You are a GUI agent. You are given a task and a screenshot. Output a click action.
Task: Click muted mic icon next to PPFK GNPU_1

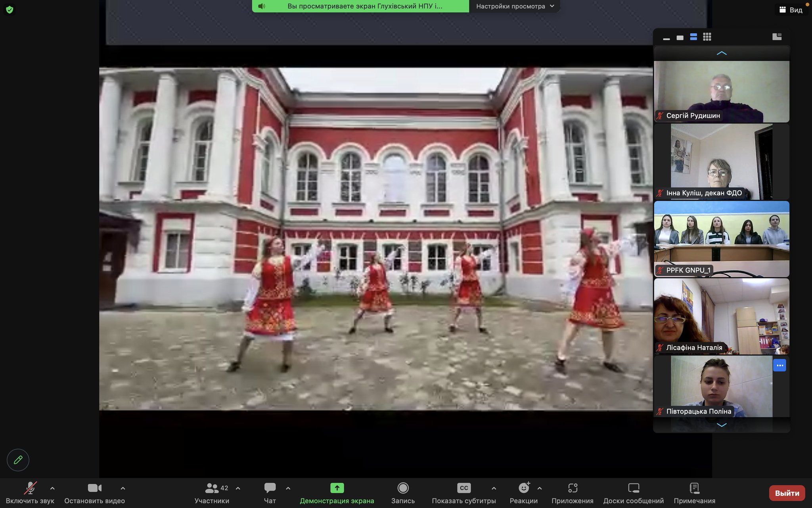tap(660, 270)
